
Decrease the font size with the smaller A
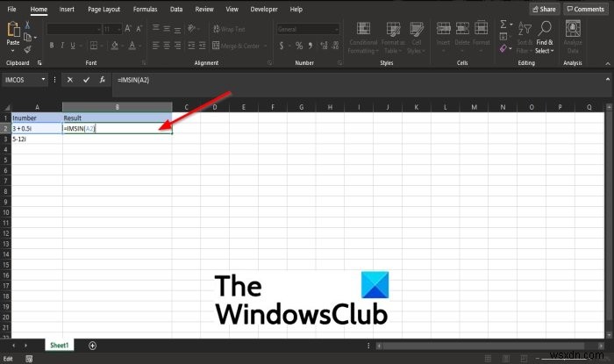pyautogui.click(x=139, y=29)
